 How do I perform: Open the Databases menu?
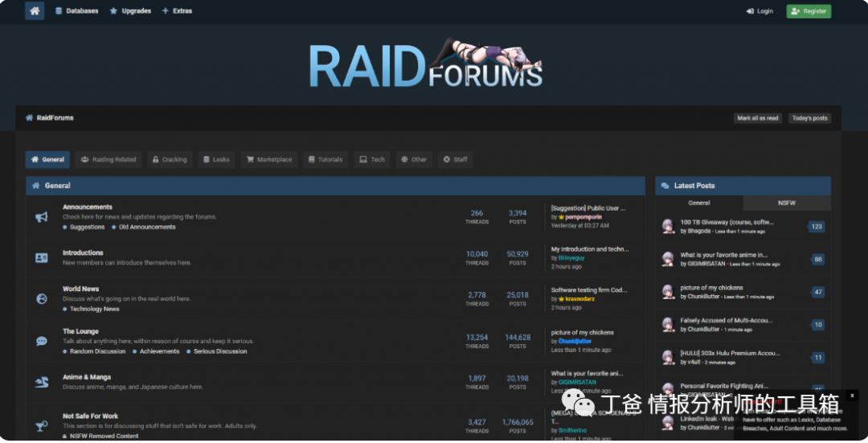coord(77,11)
